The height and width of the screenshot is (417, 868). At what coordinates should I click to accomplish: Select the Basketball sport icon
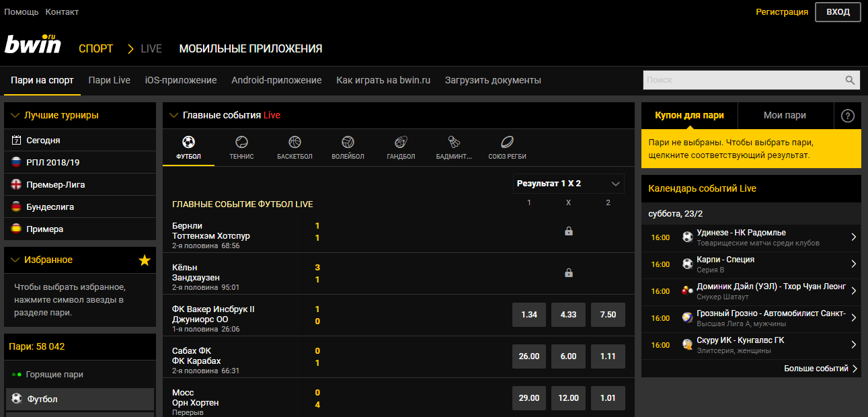(294, 142)
